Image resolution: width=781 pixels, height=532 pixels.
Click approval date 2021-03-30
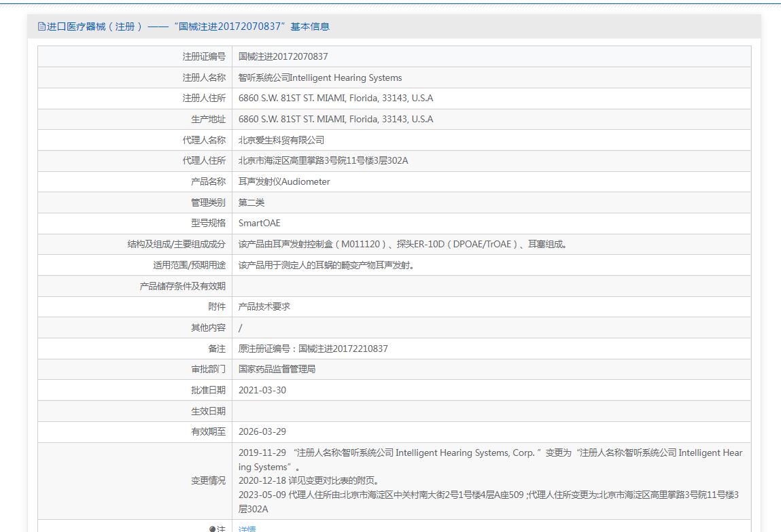(x=262, y=390)
